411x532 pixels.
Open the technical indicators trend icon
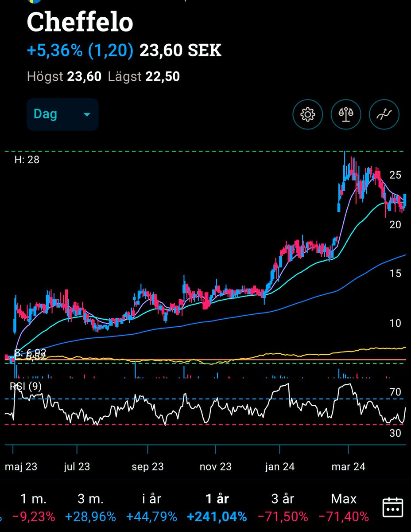coord(384,114)
